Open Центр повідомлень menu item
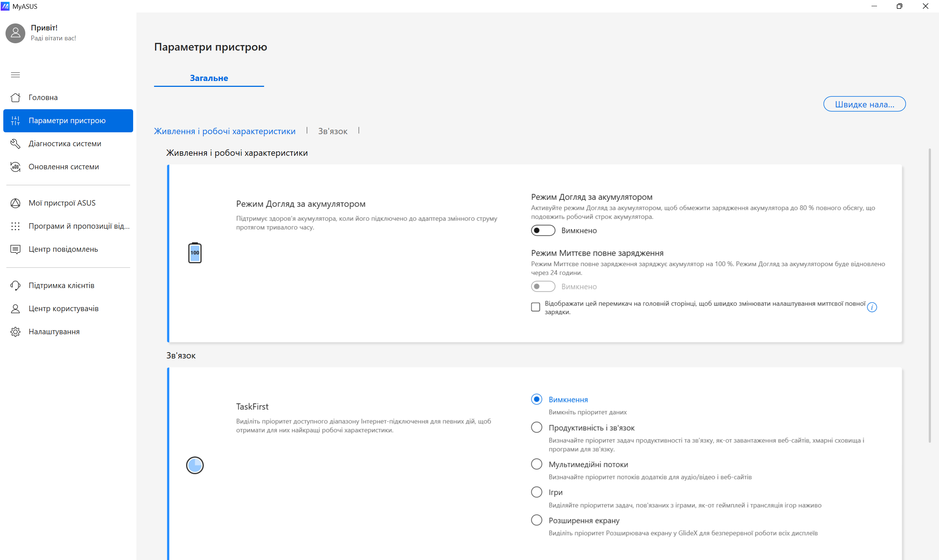The image size is (939, 560). pyautogui.click(x=68, y=249)
